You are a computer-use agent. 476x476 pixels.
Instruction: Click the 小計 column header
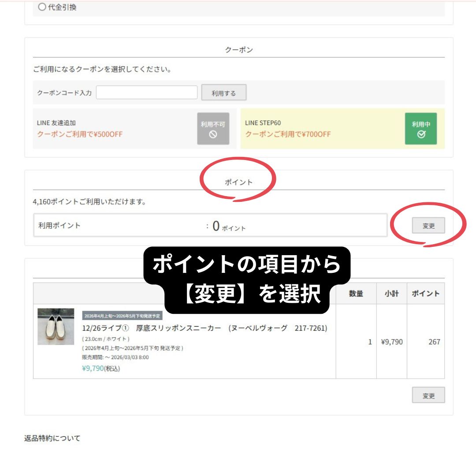coord(391,294)
